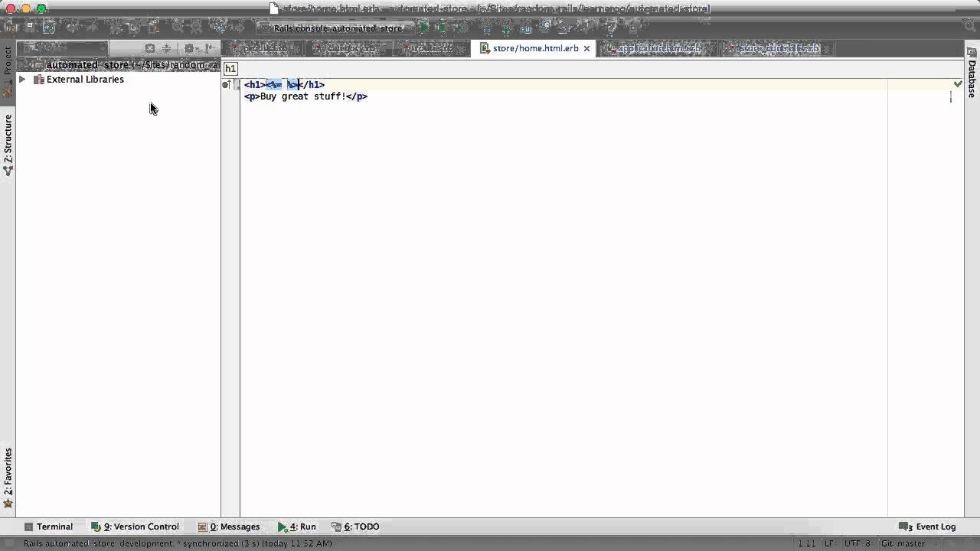Open 6: TODO tool window
The height and width of the screenshot is (551, 980).
(355, 527)
